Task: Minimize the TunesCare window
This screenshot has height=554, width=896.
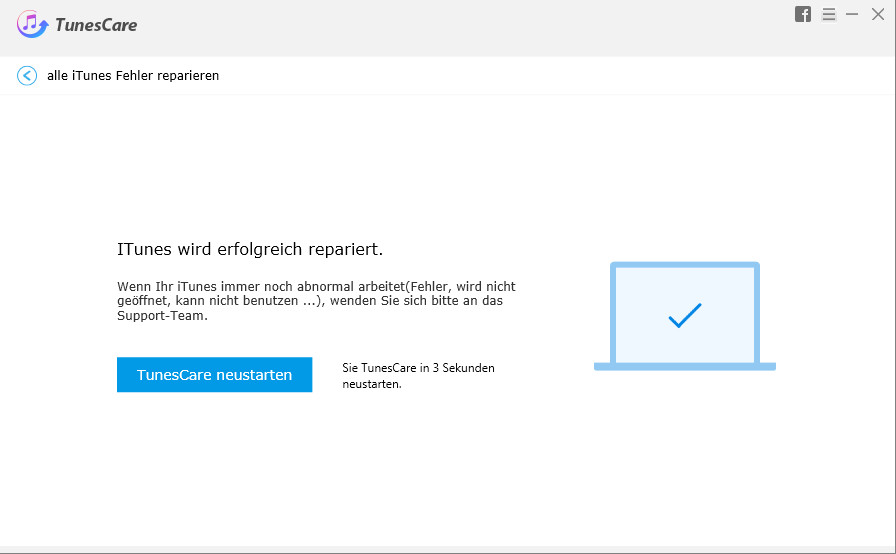Action: coord(852,14)
